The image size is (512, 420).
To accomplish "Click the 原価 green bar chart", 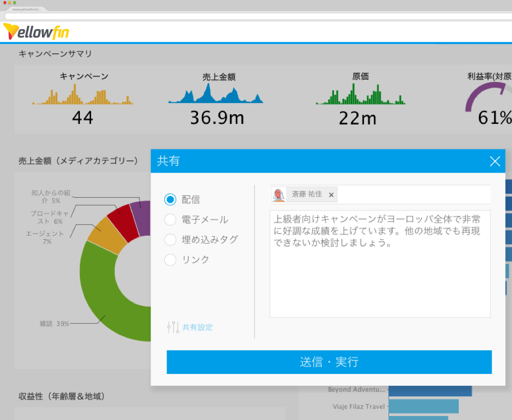I will tap(361, 95).
